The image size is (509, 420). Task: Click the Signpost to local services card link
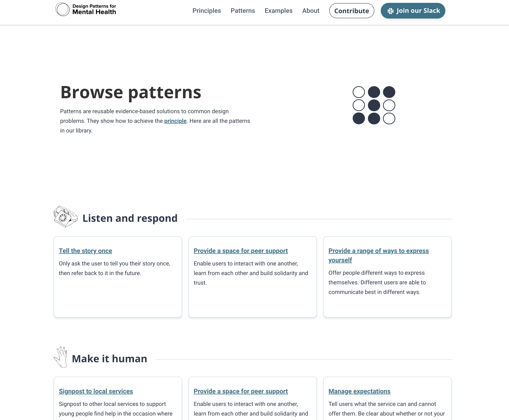[x=96, y=391]
